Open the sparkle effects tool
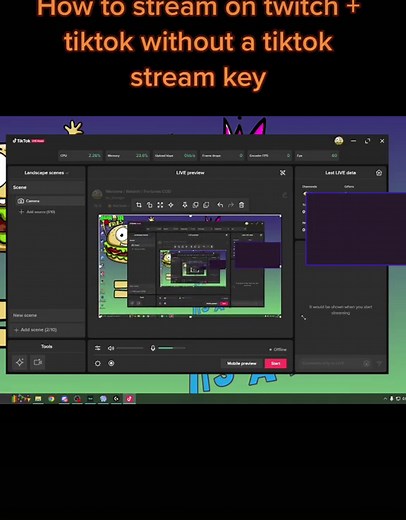Viewport: 406px width, 520px height. pyautogui.click(x=20, y=362)
